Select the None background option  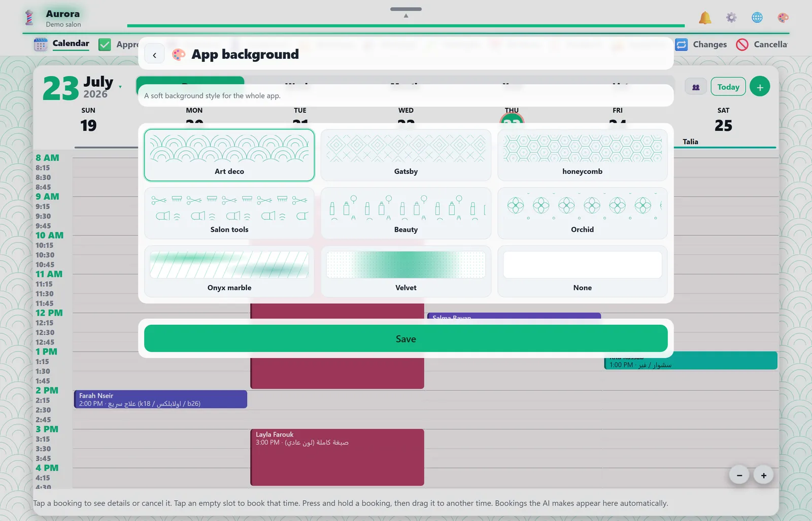pyautogui.click(x=583, y=271)
